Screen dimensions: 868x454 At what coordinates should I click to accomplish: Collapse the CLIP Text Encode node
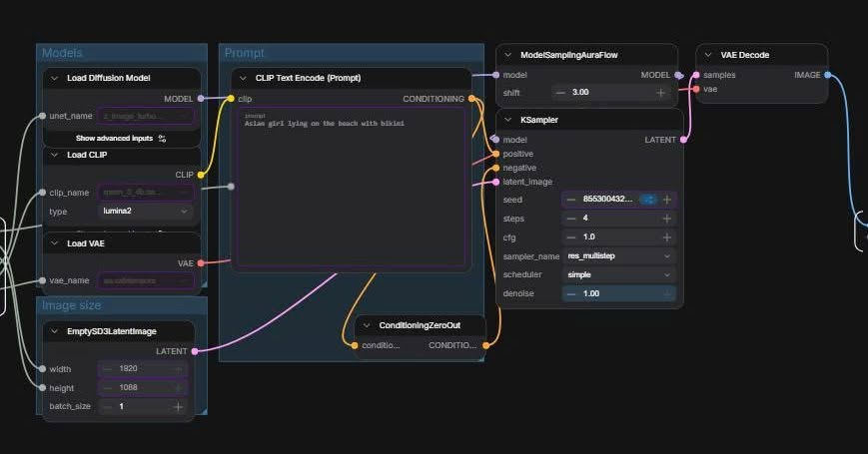point(243,78)
